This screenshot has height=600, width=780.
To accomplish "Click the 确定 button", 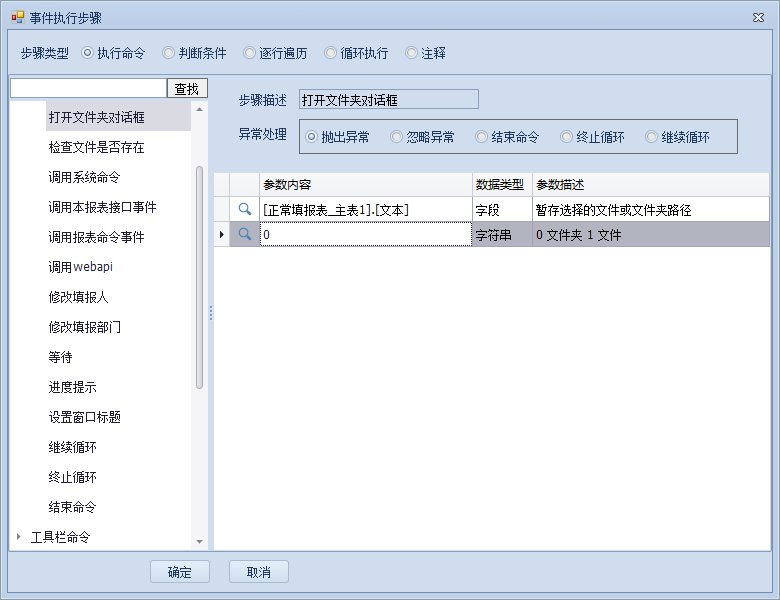I will click(x=180, y=572).
